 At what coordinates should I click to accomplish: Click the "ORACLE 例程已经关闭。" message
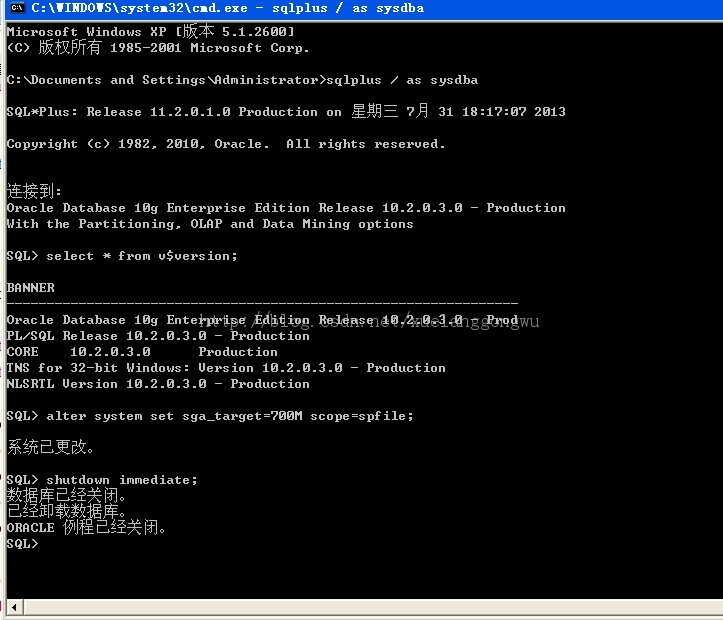tap(86, 527)
